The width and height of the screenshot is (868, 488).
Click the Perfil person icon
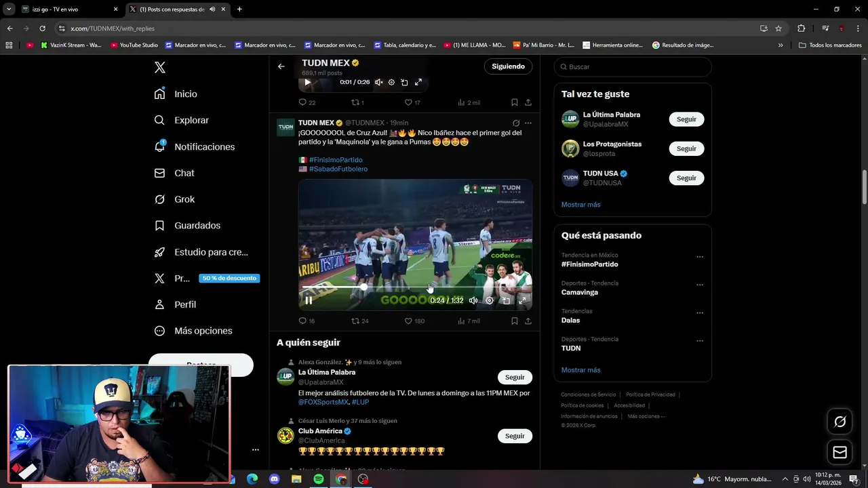click(x=159, y=304)
